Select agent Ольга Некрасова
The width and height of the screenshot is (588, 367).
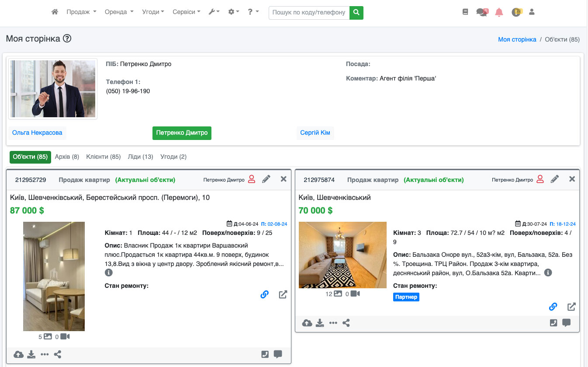coord(37,133)
